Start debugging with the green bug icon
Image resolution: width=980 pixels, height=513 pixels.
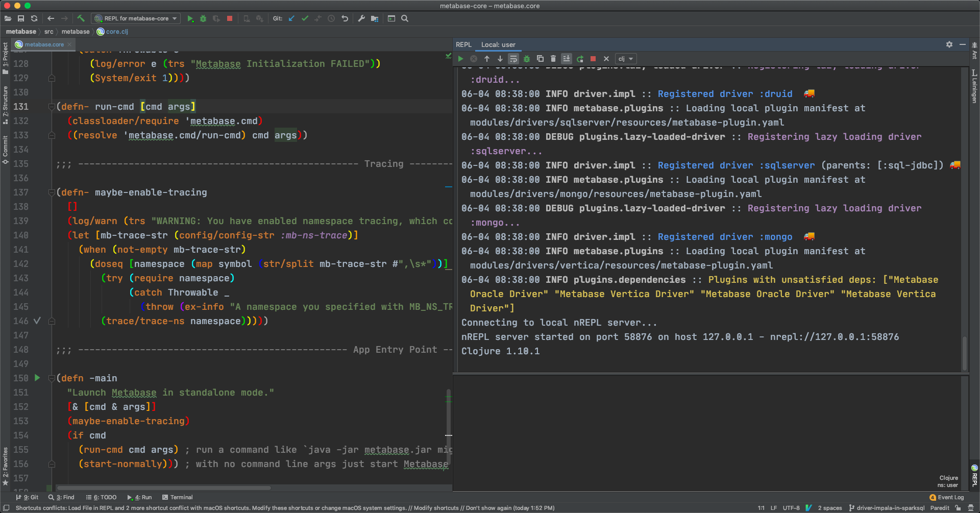click(203, 18)
